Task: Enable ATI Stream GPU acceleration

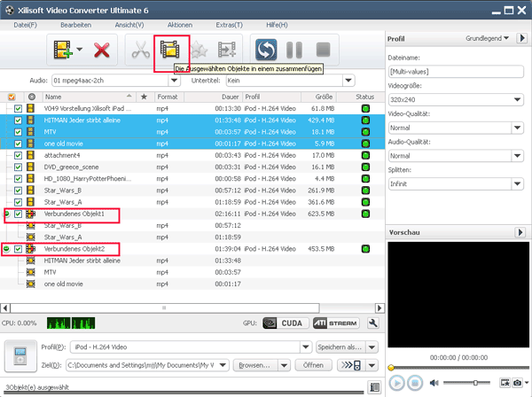Action: tap(336, 323)
